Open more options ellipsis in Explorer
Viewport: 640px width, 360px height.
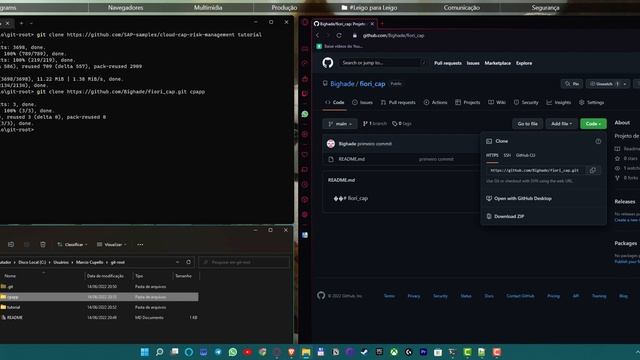click(140, 244)
